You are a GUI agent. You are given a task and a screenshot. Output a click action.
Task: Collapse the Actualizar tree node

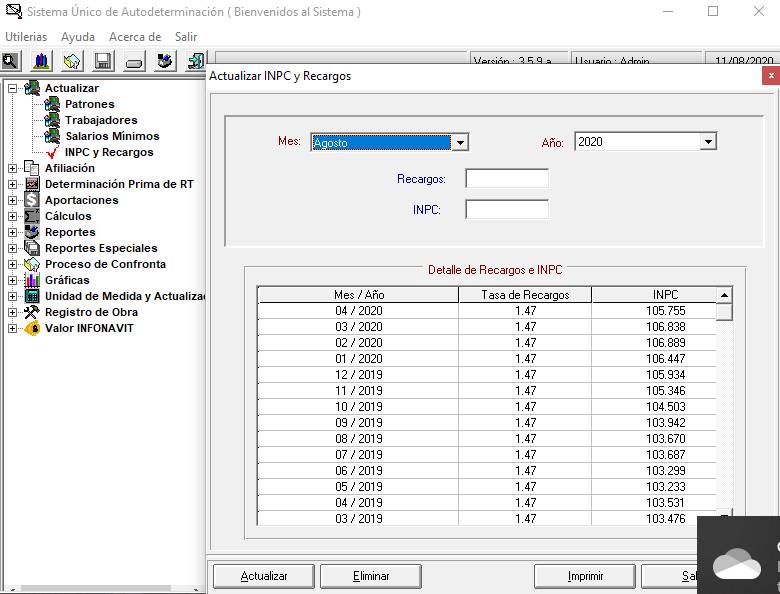(x=12, y=88)
